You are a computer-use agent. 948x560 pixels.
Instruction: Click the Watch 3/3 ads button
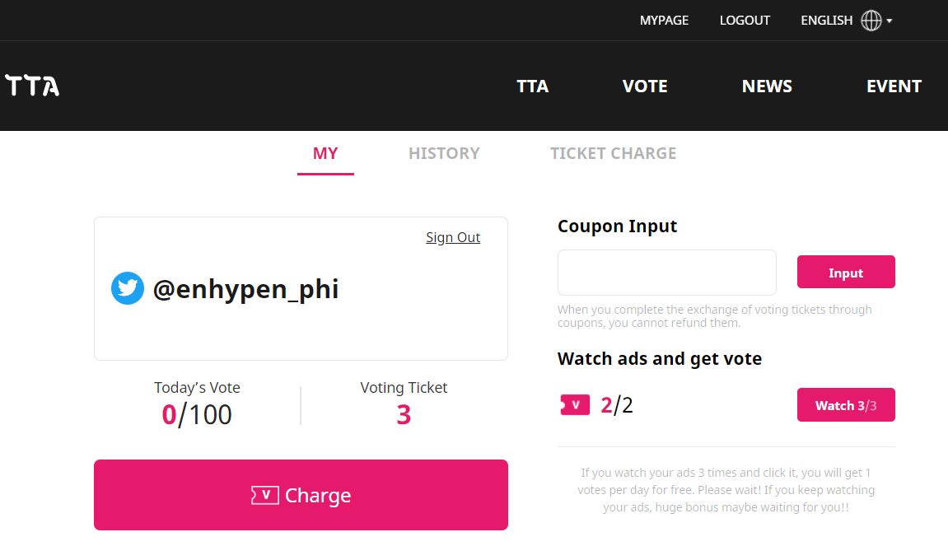coord(846,404)
